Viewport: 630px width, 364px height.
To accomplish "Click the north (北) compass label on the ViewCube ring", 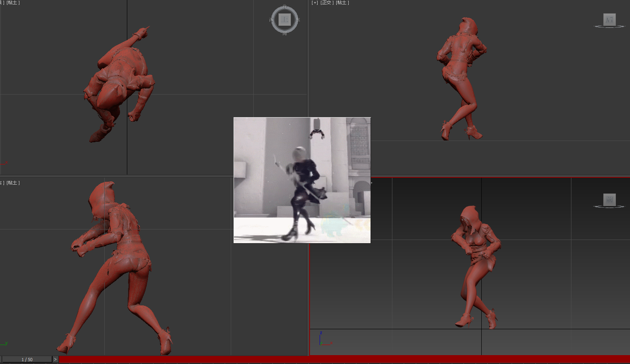I will tap(284, 7).
